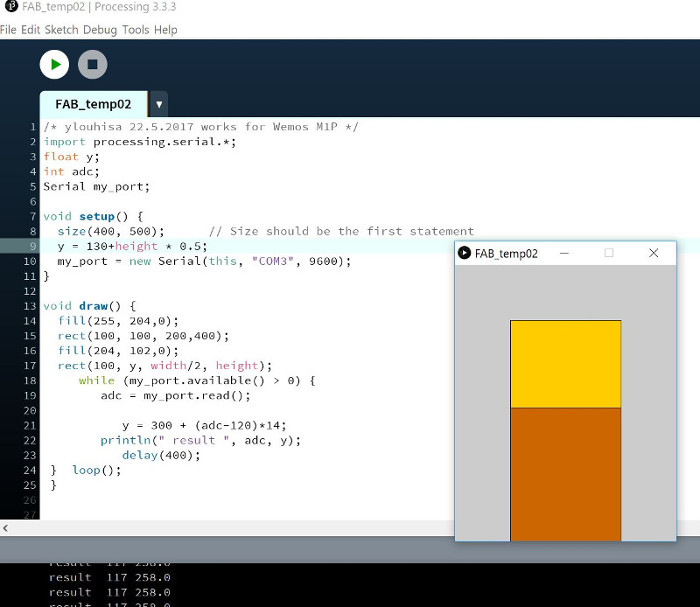This screenshot has width=700, height=607.
Task: Click the 'float y;' code line
Action: pos(71,157)
